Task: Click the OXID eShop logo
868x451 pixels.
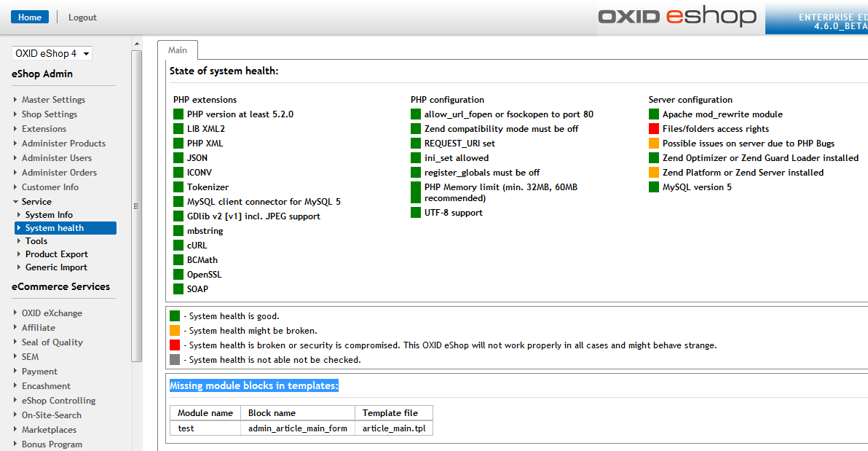Action: point(676,17)
